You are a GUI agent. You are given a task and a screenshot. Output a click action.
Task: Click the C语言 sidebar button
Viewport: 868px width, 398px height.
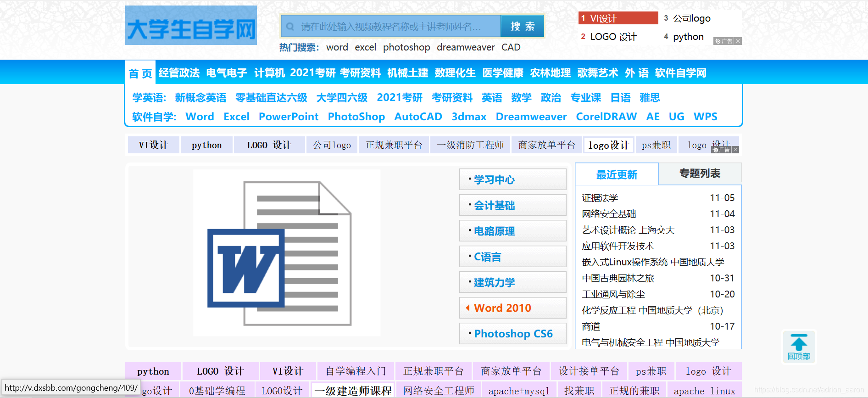point(513,257)
